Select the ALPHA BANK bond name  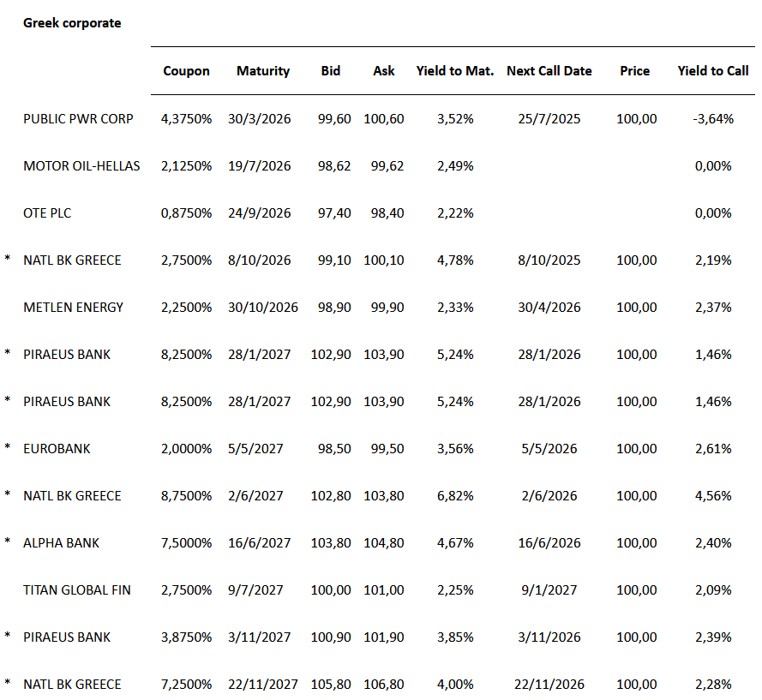(62, 543)
